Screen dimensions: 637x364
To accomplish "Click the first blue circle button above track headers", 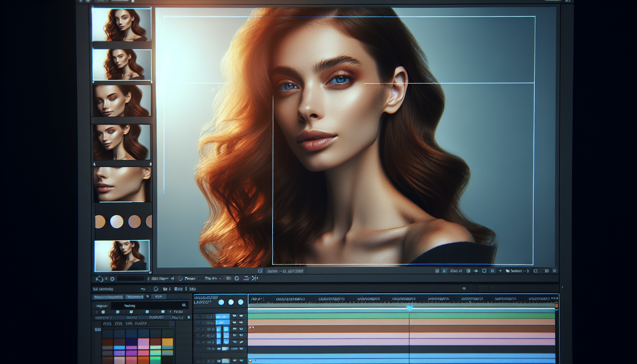I will coord(221,302).
